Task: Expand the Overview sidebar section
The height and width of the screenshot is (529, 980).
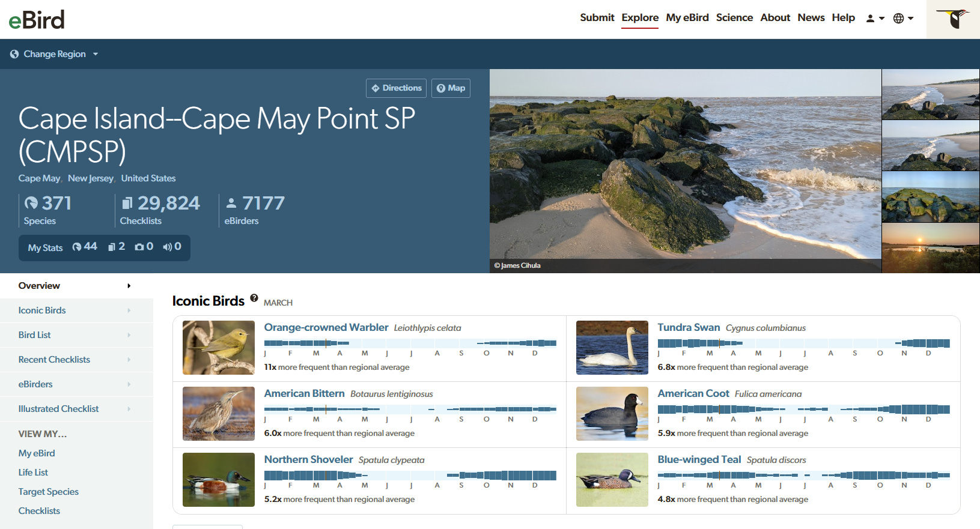Action: coord(76,286)
